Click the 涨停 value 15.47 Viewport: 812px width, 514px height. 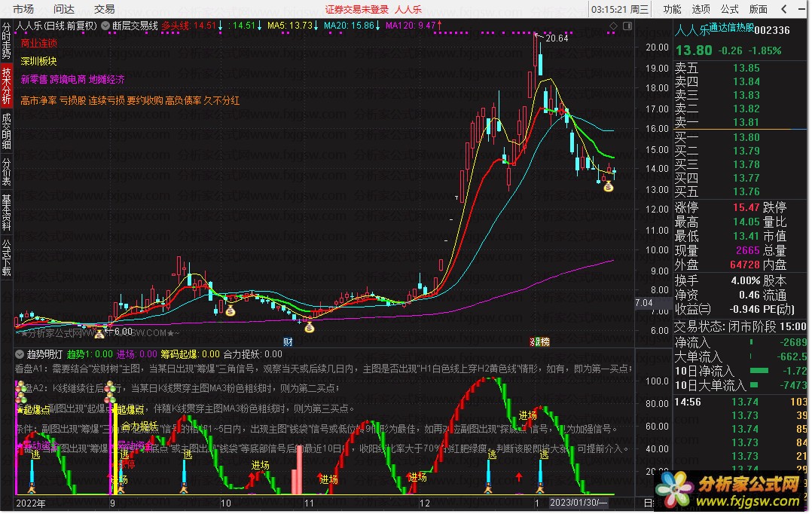[x=746, y=207]
